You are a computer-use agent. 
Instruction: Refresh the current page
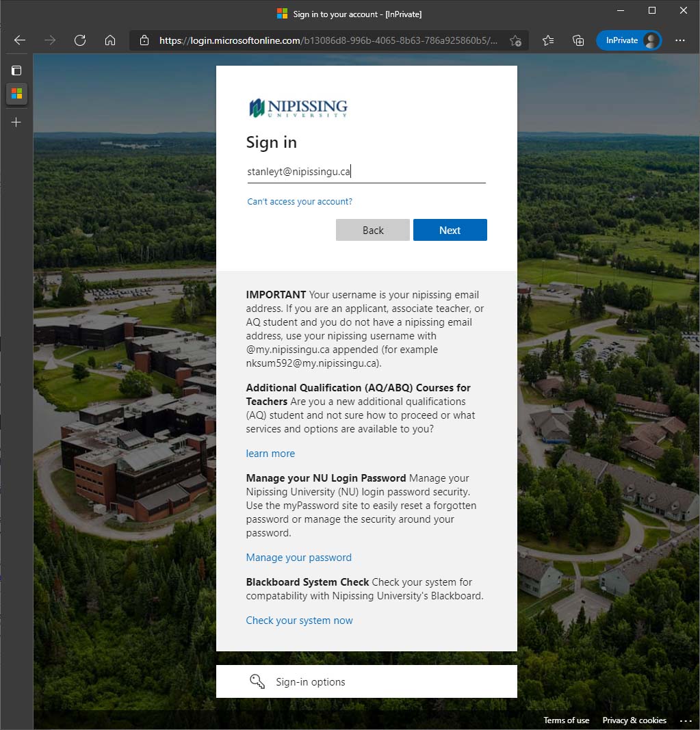coord(79,40)
